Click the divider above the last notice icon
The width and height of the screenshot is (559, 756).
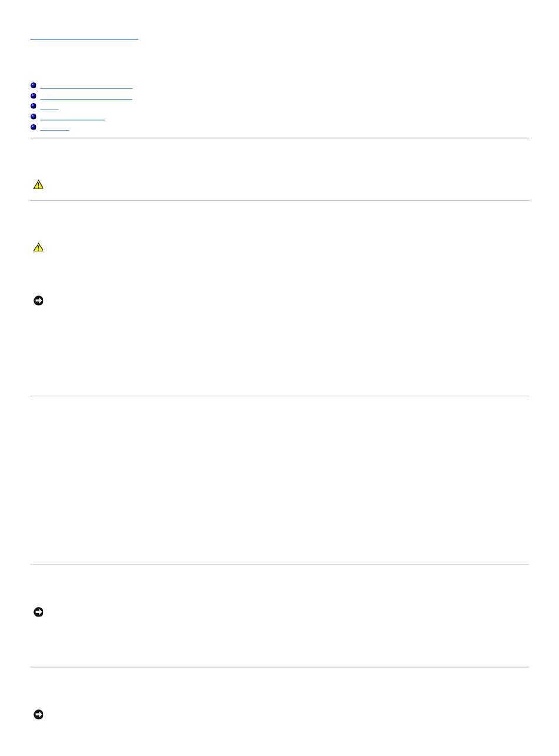click(x=279, y=667)
